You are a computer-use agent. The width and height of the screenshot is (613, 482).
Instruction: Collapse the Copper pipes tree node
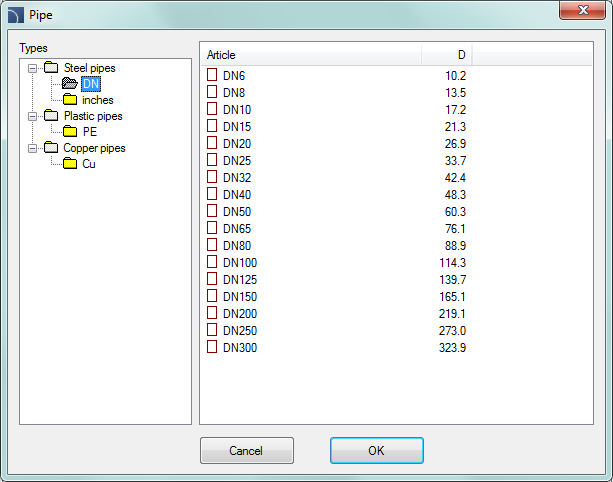(33, 148)
